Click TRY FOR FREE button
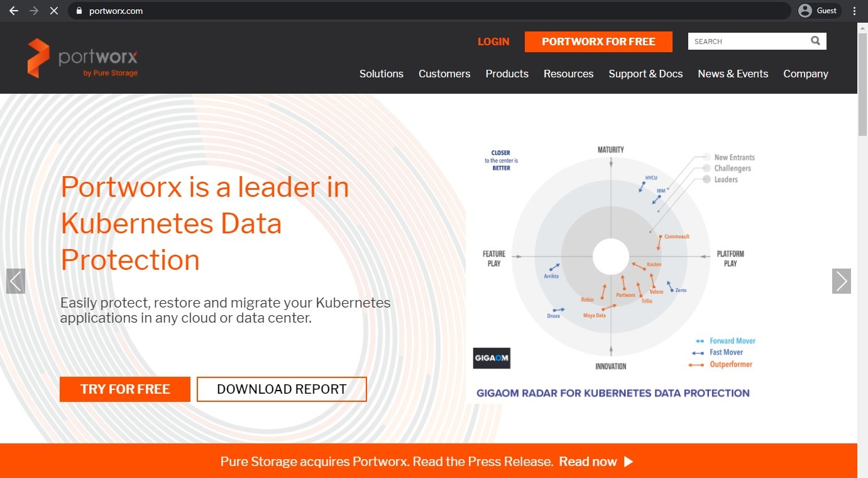868x478 pixels. coord(125,389)
